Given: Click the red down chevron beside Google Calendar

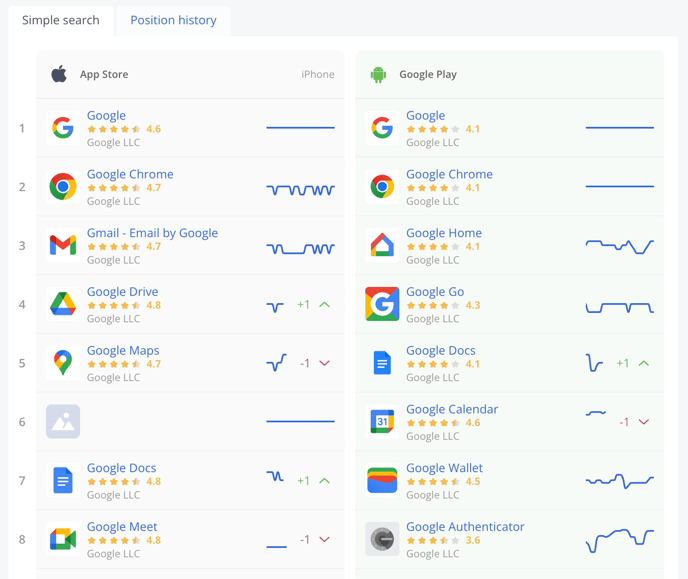Looking at the screenshot, I should click(644, 422).
